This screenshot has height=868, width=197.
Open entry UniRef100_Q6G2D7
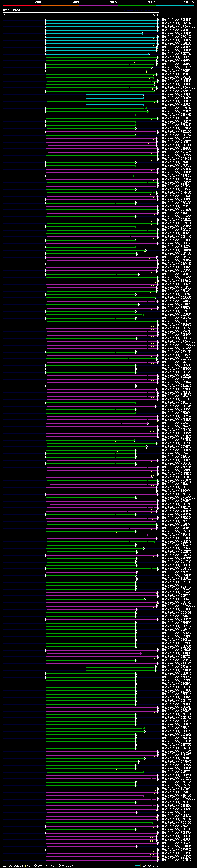click(x=177, y=443)
